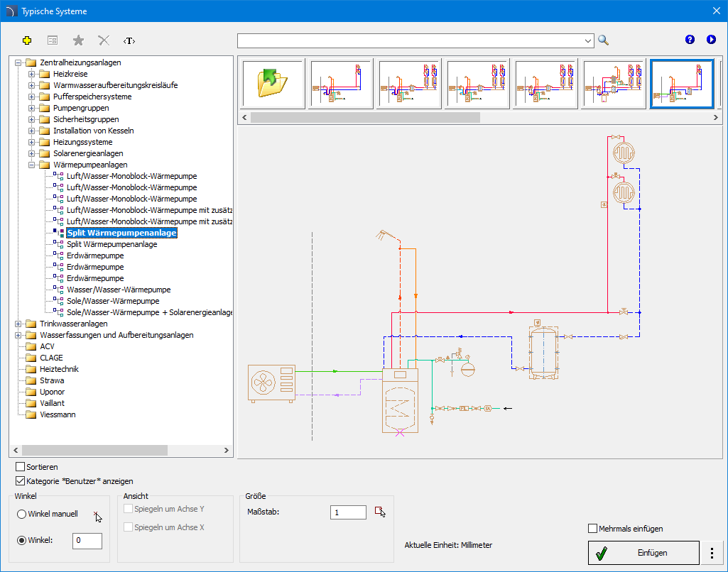Toggle Kategorie *Benutzer* anzeigen checkbox
Image resolution: width=728 pixels, height=572 pixels.
point(21,480)
